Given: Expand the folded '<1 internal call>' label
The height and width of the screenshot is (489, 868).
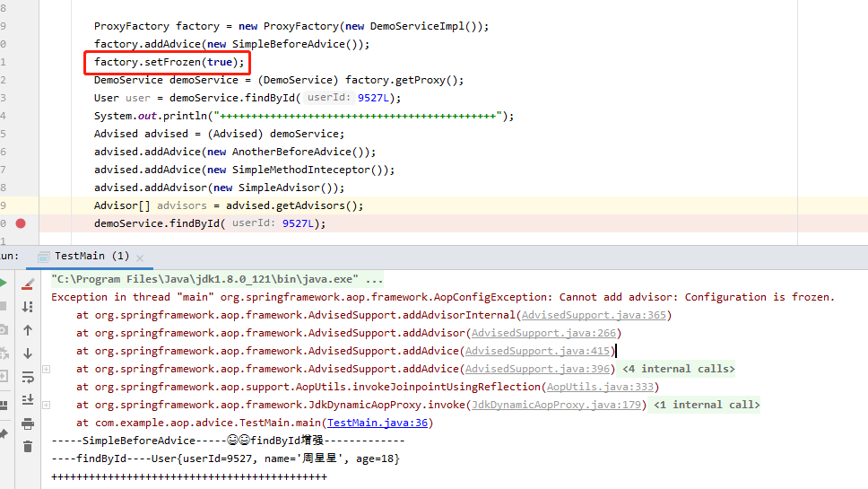Looking at the screenshot, I should click(707, 405).
